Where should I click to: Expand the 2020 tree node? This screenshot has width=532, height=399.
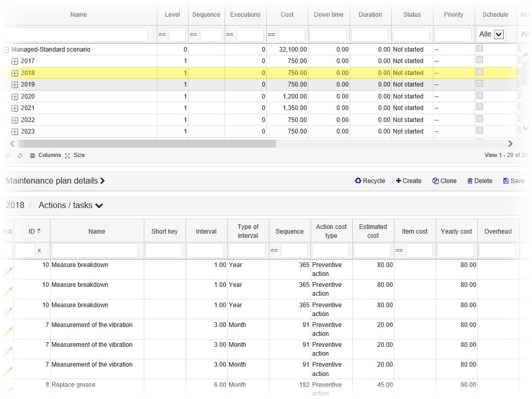(x=15, y=97)
